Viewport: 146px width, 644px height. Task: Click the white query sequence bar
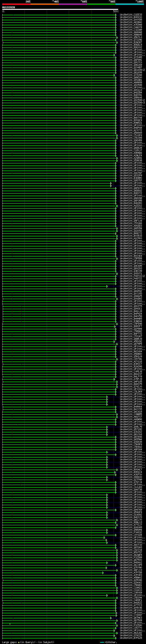tap(60, 9)
